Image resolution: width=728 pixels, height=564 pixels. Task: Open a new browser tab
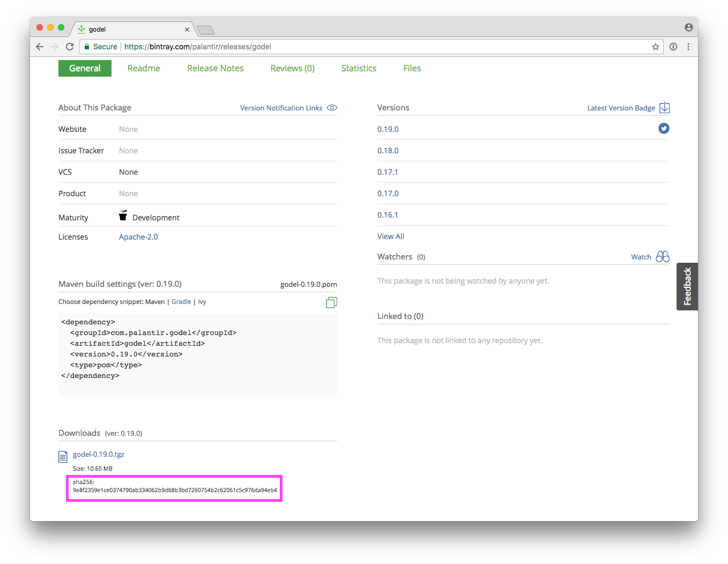coord(205,29)
